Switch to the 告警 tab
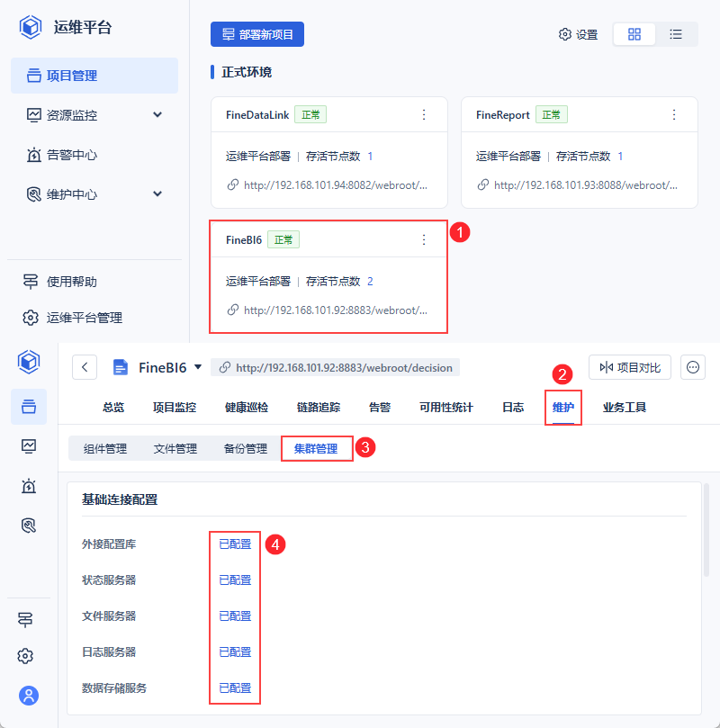 coord(380,407)
